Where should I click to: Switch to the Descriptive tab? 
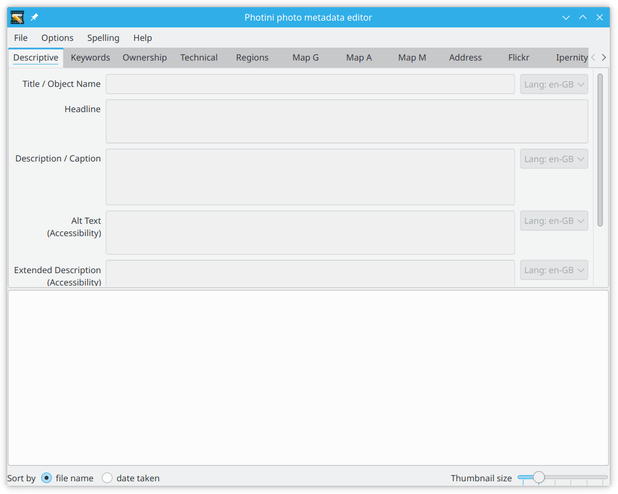[x=36, y=58]
